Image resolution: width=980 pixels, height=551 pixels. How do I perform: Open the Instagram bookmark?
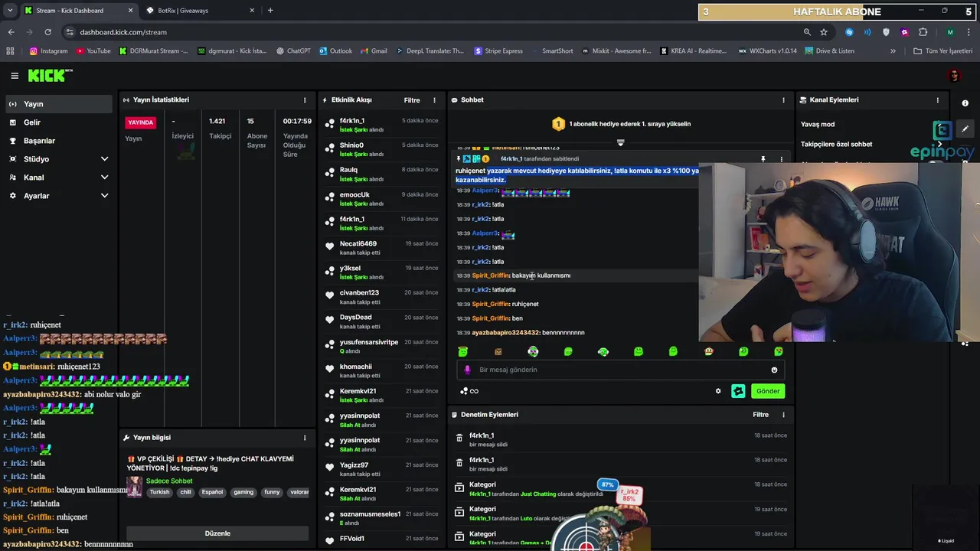point(48,51)
